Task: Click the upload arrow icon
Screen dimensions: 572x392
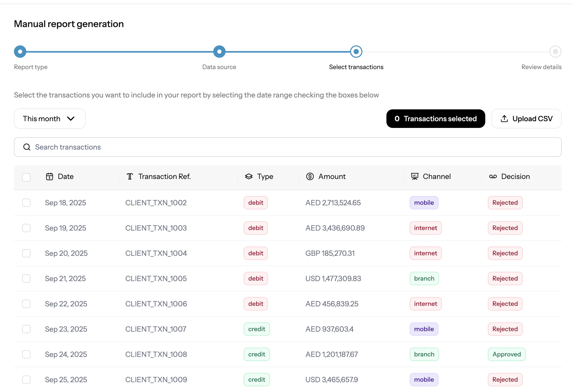Action: 504,119
